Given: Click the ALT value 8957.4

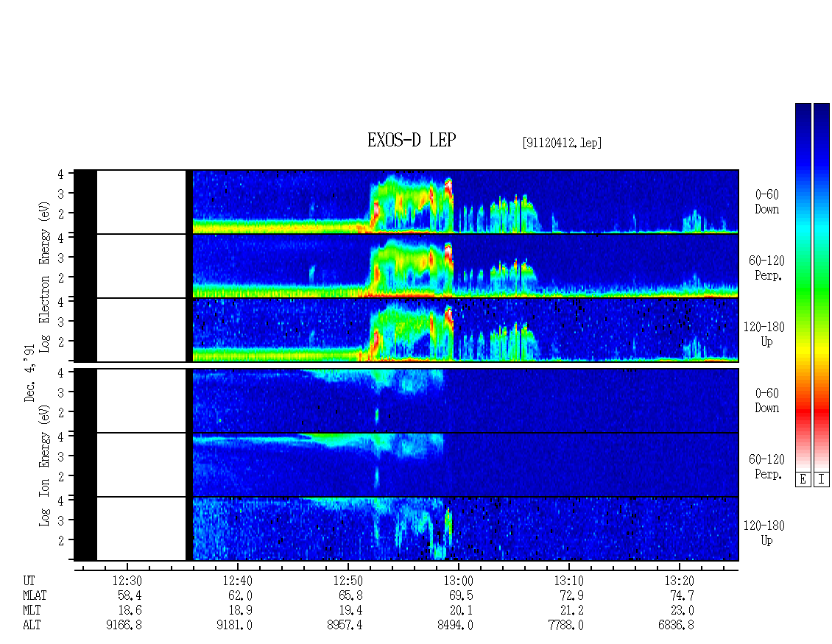Looking at the screenshot, I should coord(345,626).
